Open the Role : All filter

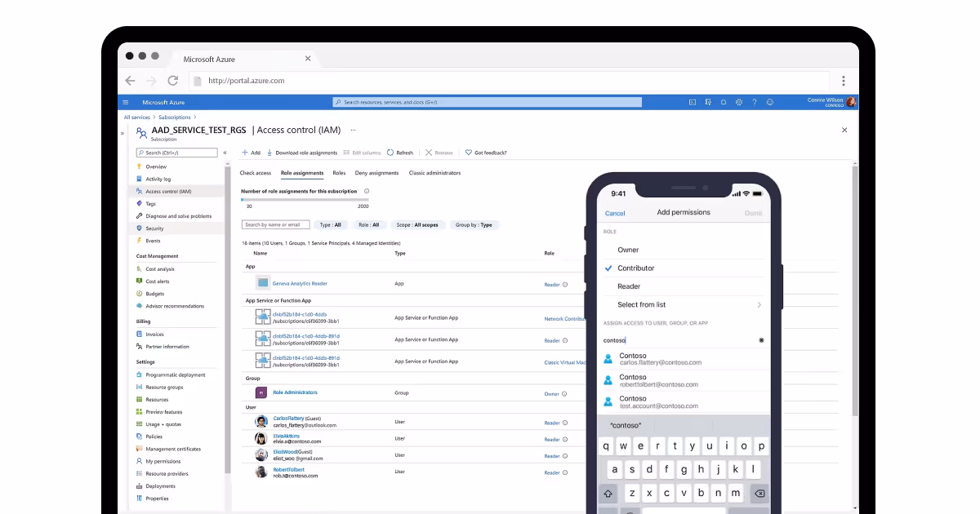click(x=368, y=224)
